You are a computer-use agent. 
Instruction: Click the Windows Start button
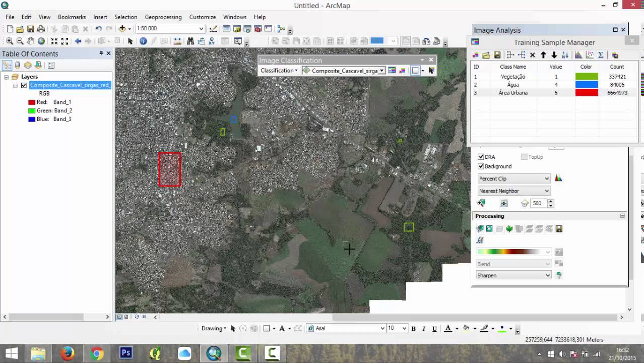click(x=12, y=353)
